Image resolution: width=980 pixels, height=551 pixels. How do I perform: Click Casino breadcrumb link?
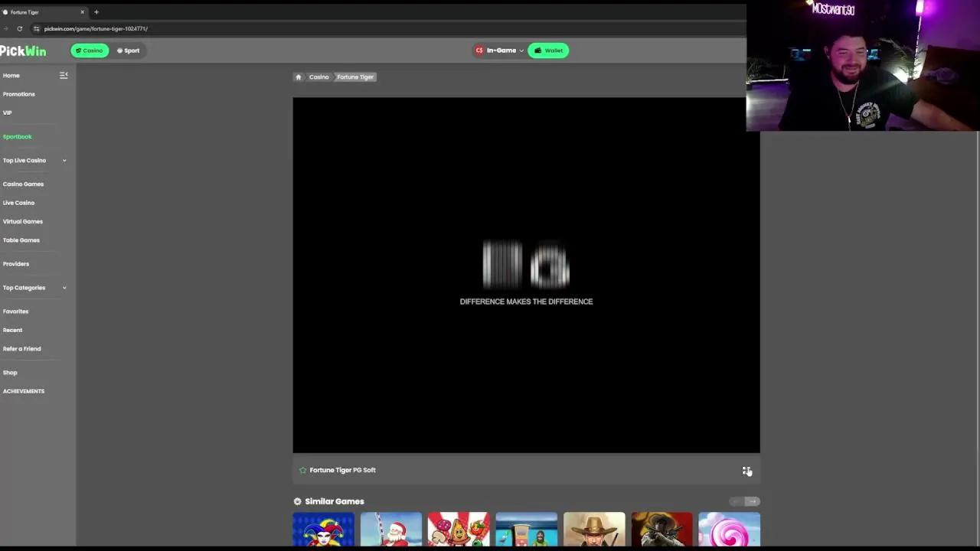pos(319,77)
